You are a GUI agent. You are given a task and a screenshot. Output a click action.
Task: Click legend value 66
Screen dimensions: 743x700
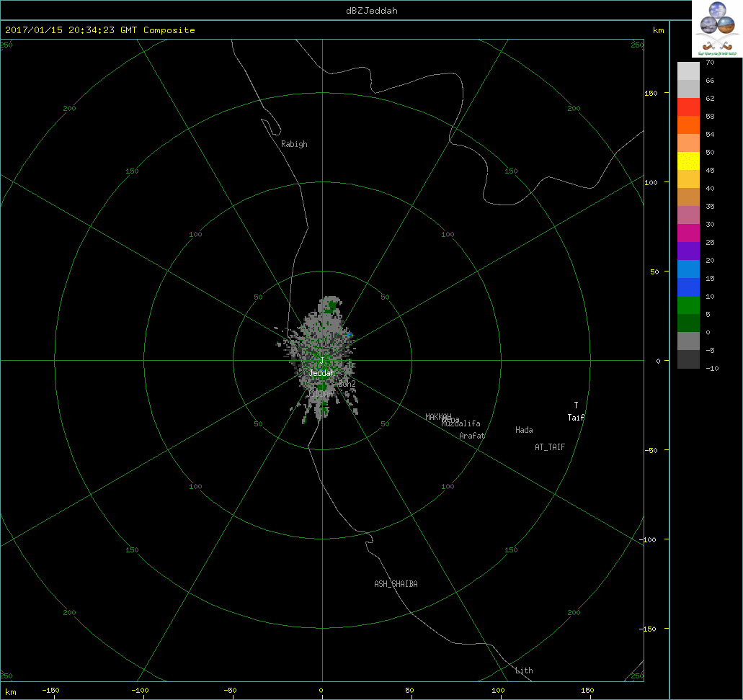click(x=710, y=80)
